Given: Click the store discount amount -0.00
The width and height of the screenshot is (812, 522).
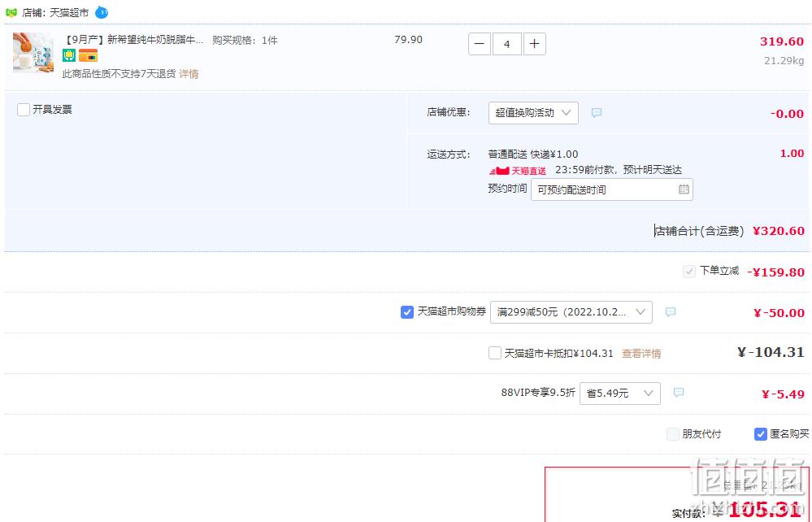Looking at the screenshot, I should coord(787,113).
